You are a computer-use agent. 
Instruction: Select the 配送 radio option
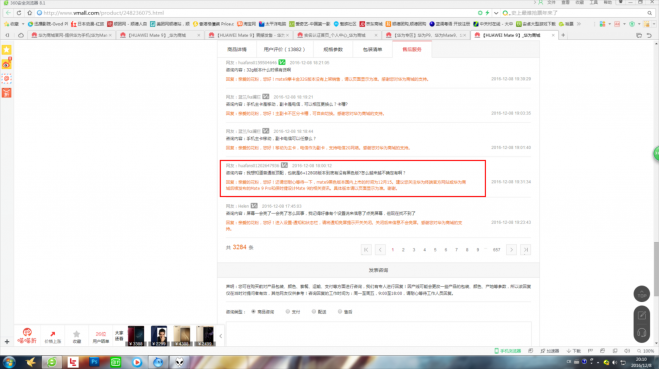click(x=314, y=311)
